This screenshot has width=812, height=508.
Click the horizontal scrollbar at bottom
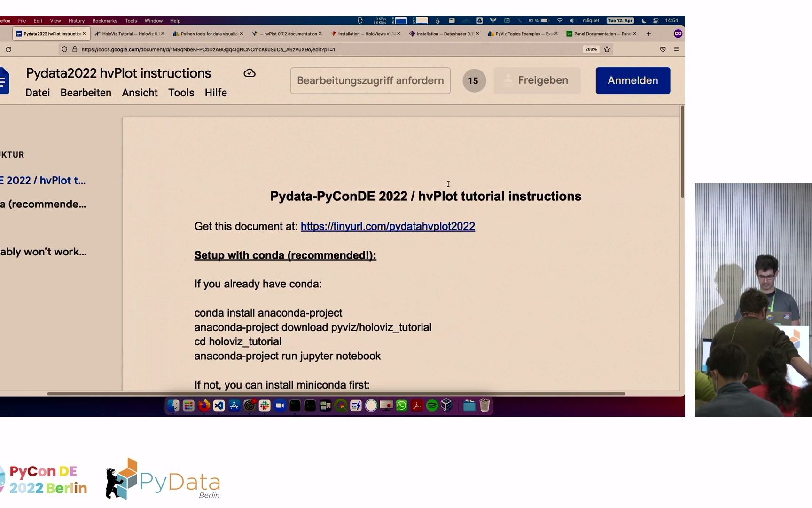(x=336, y=393)
